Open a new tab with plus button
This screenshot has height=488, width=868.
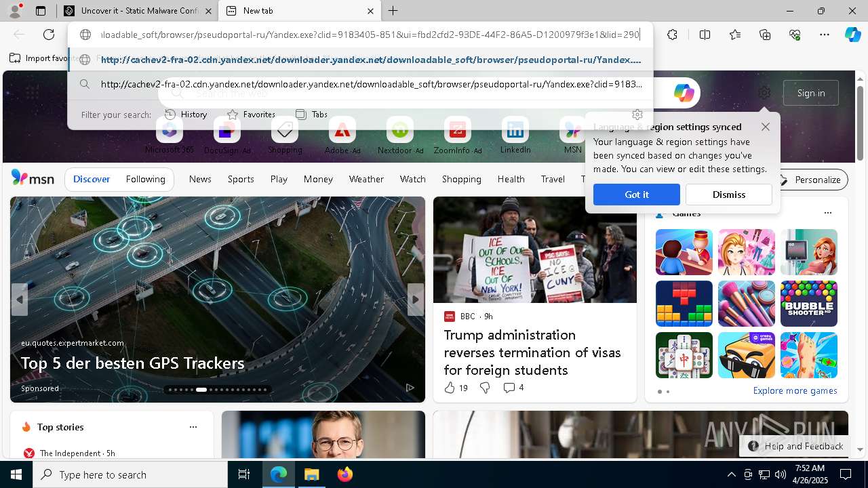[393, 11]
